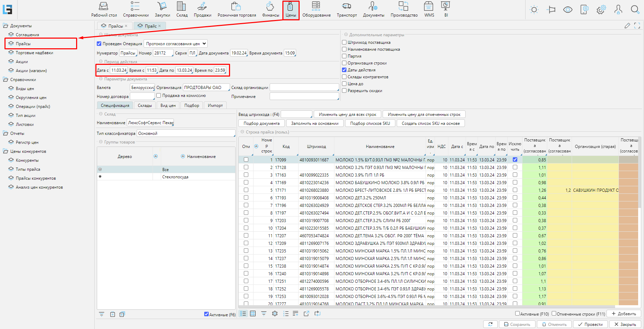This screenshot has height=329, width=644.
Task: Collapse the Дополнительные параметры section
Action: [346, 35]
